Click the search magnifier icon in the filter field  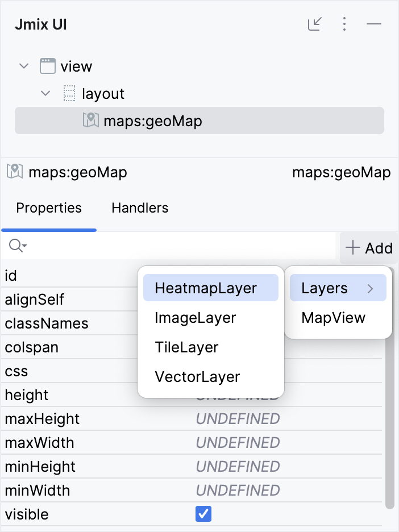pyautogui.click(x=16, y=244)
